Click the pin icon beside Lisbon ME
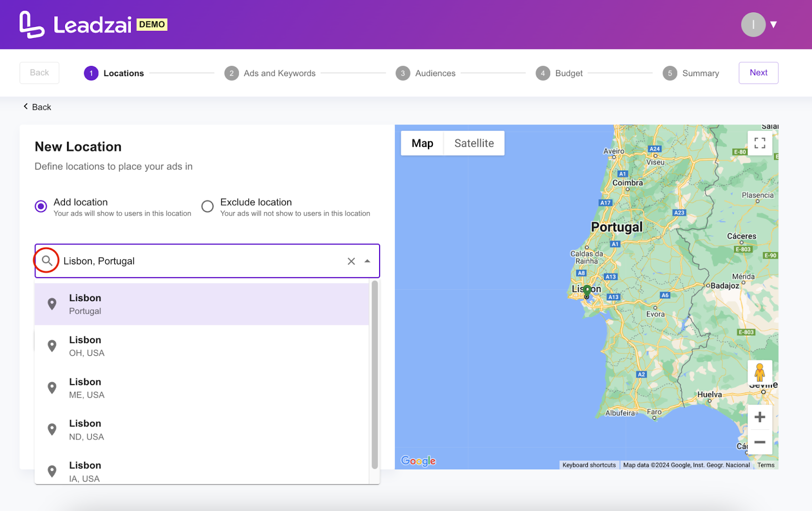The height and width of the screenshot is (511, 812). (52, 388)
